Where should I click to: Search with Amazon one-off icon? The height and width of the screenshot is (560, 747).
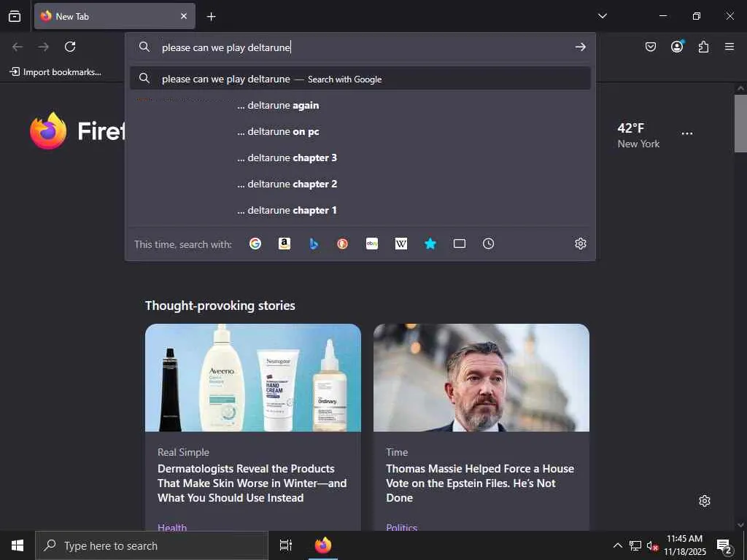(x=285, y=244)
